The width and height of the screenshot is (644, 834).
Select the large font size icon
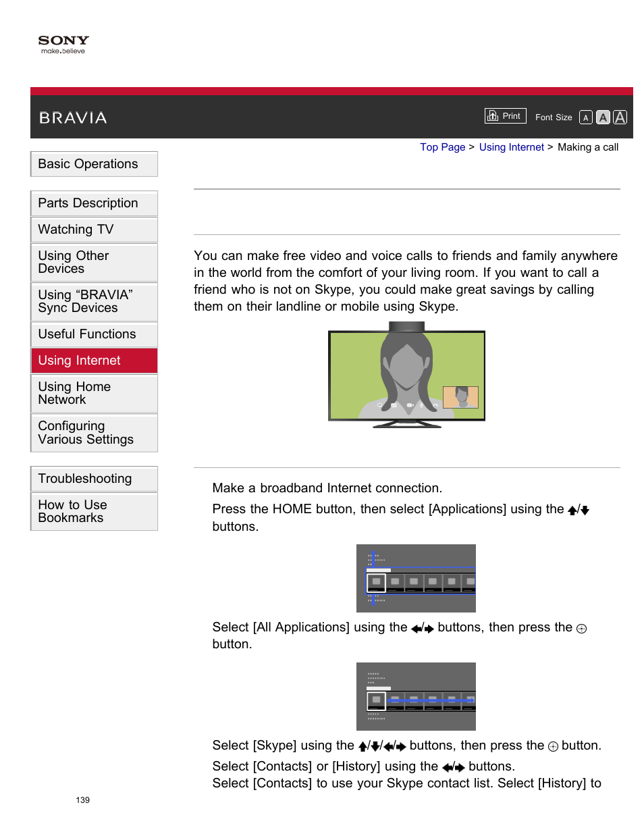pos(620,118)
